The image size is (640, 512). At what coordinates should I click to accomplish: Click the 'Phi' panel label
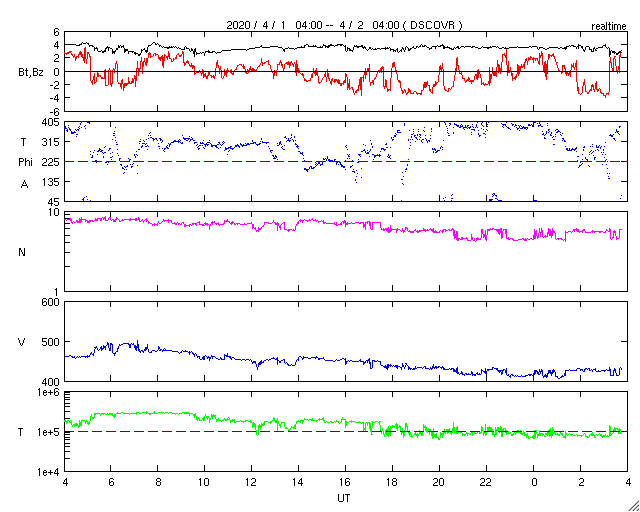coord(25,163)
